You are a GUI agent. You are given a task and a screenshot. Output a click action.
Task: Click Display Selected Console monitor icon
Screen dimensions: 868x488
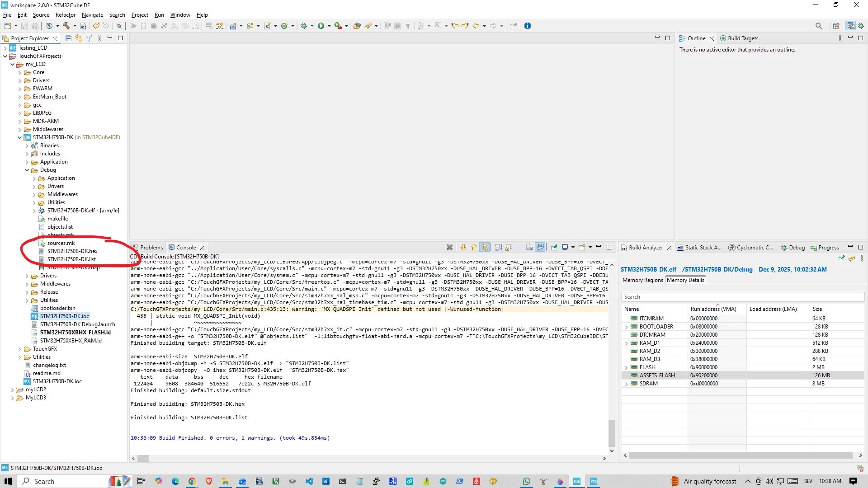(565, 248)
